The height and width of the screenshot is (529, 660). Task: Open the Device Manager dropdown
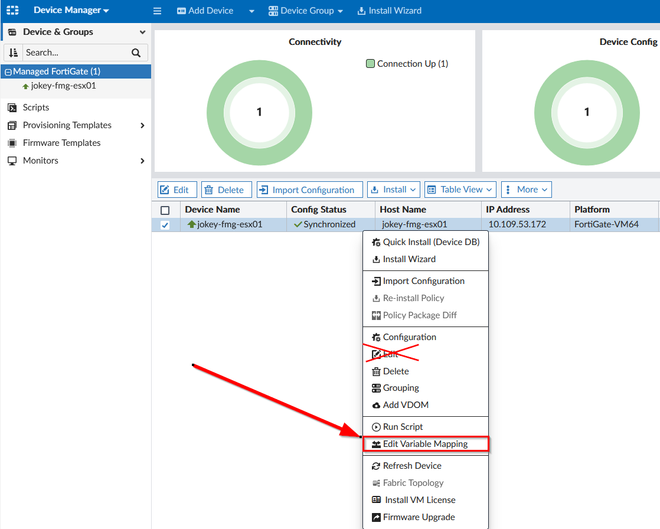(x=72, y=11)
